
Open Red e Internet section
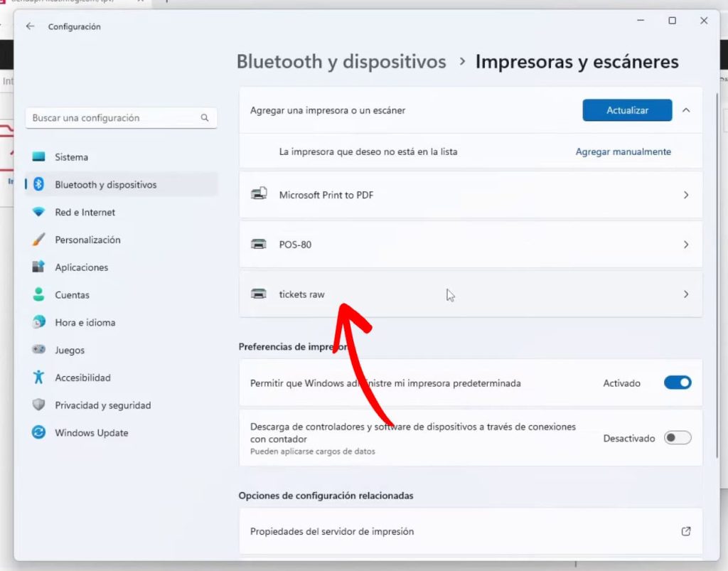coord(85,212)
